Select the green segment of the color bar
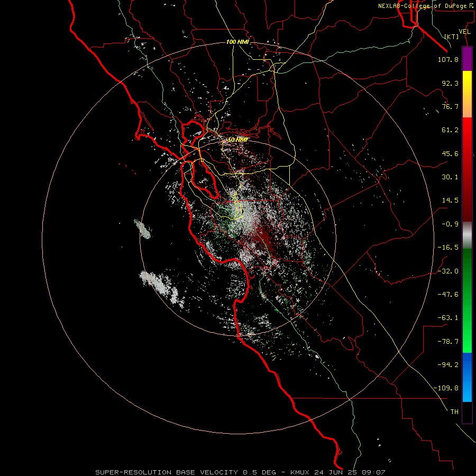Screen dimensions: 476x476 coord(467,300)
